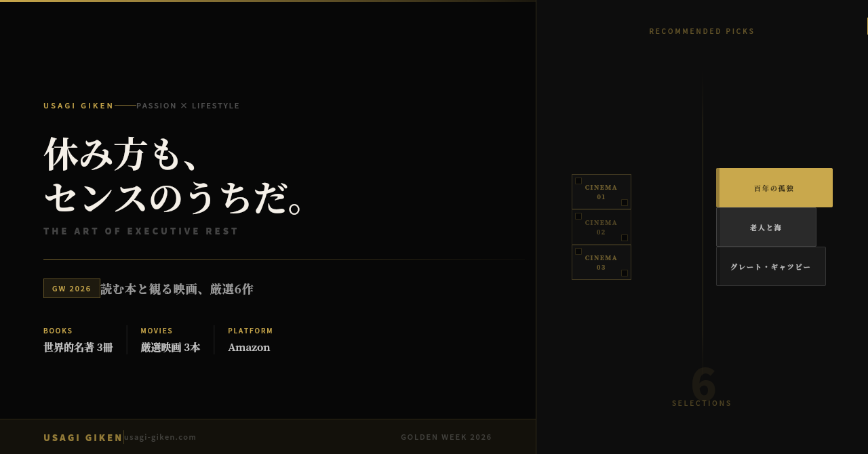Click the gold 百年の孤独 selection
Image resolution: width=868 pixels, height=454 pixels.
(x=774, y=188)
